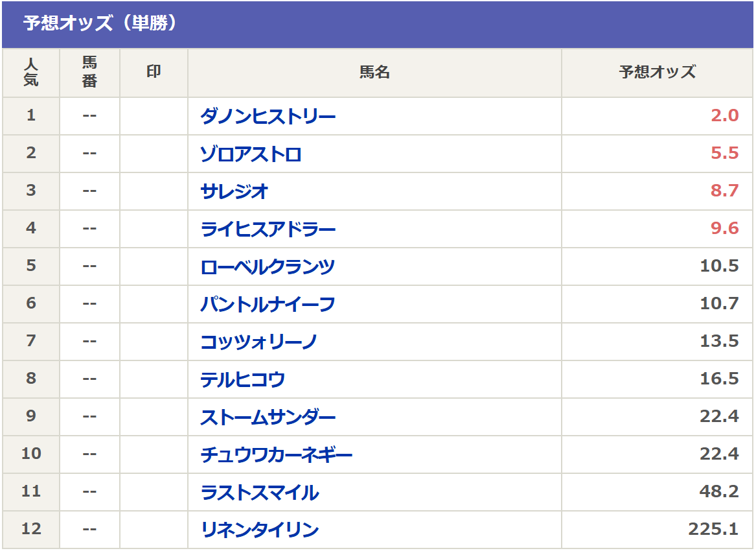The width and height of the screenshot is (756, 553).
Task: Click the ゾロアストロ horse name
Action: coord(251,154)
